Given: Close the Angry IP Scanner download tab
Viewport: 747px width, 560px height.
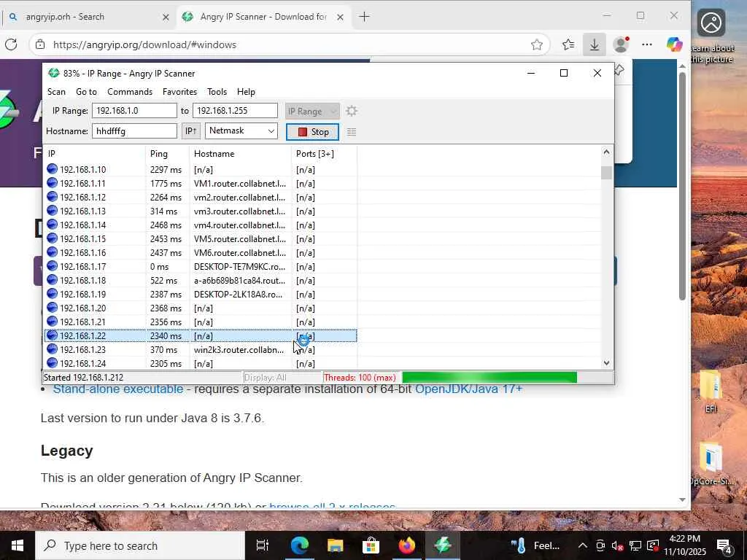Looking at the screenshot, I should point(340,17).
